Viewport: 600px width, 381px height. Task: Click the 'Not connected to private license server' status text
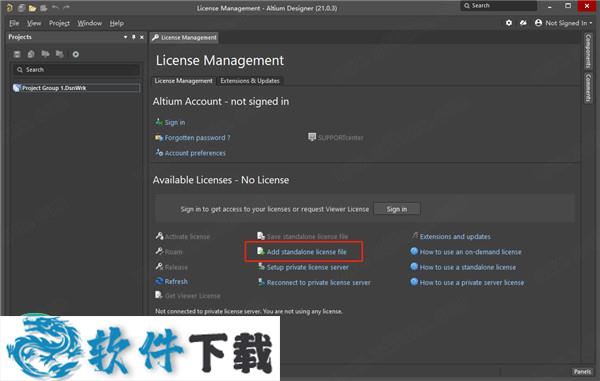(249, 311)
